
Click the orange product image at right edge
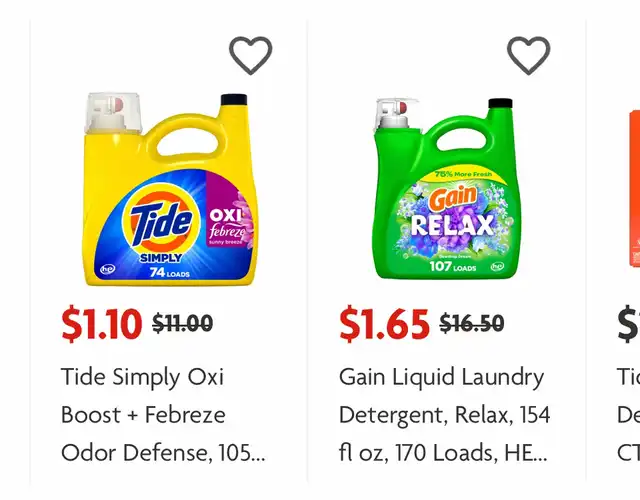634,190
